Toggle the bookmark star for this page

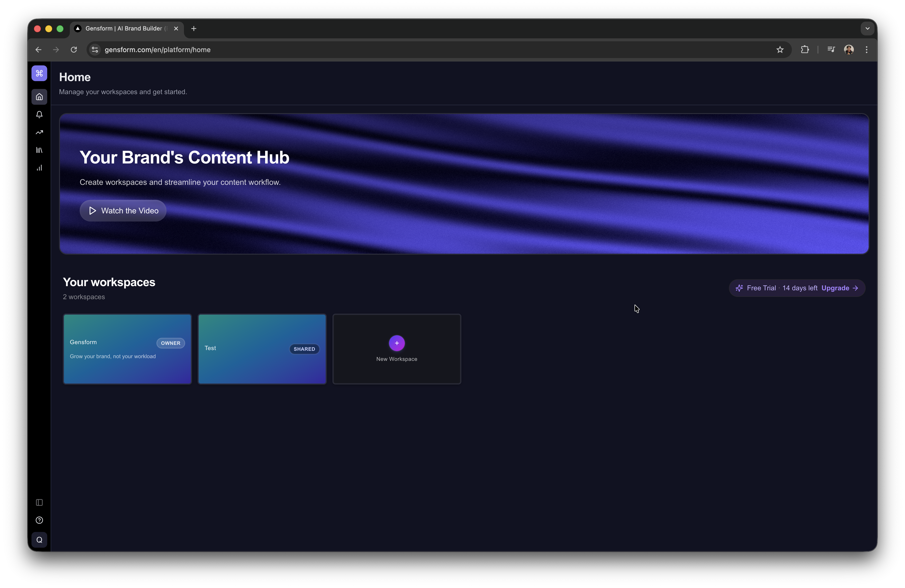(780, 49)
